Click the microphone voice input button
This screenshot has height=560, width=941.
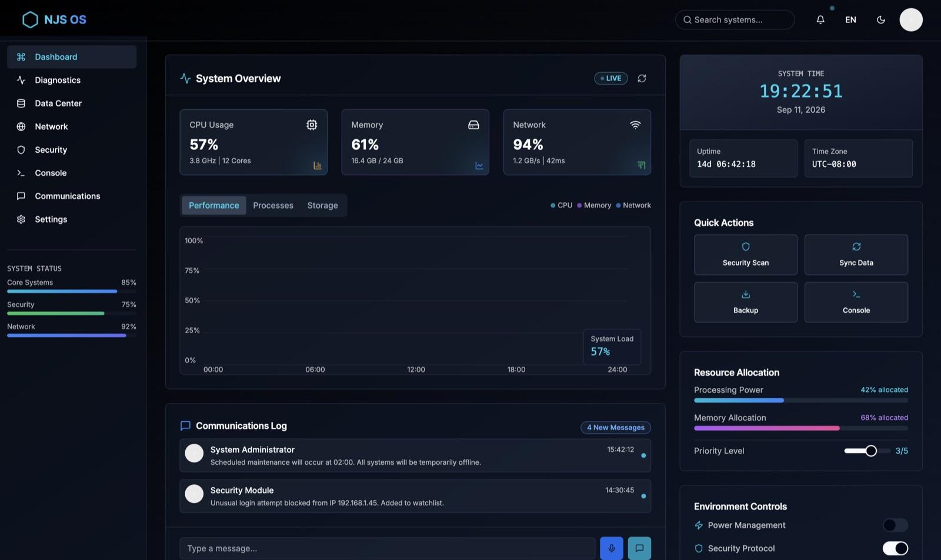coord(612,548)
